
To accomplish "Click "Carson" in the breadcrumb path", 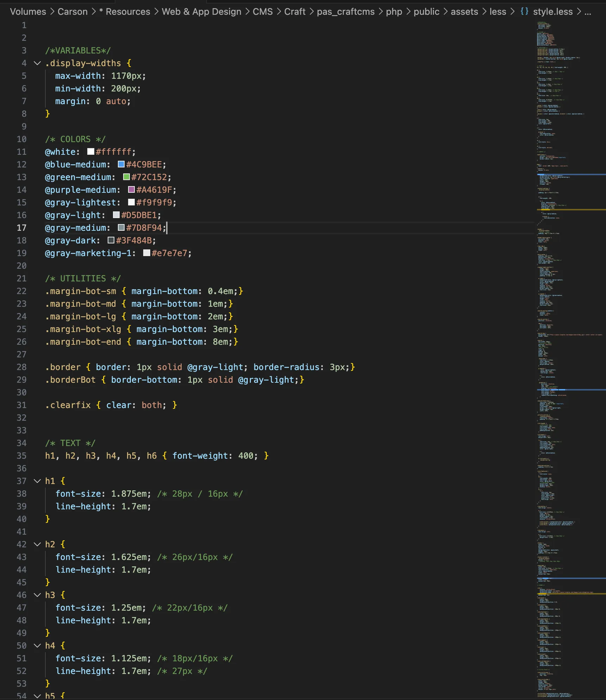I will pos(72,12).
